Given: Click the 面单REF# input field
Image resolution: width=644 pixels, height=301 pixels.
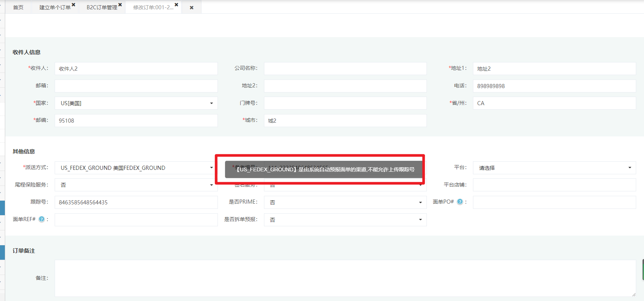Looking at the screenshot, I should coord(136,220).
